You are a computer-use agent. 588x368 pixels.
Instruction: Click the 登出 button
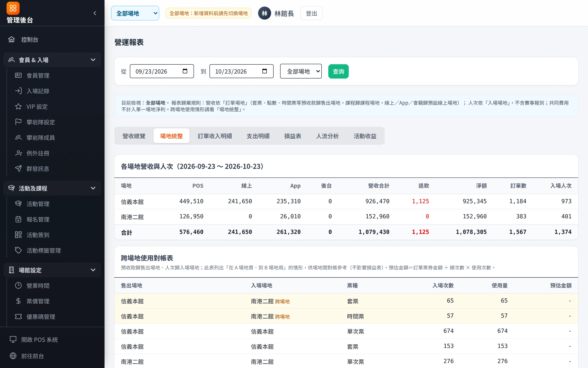pos(311,13)
